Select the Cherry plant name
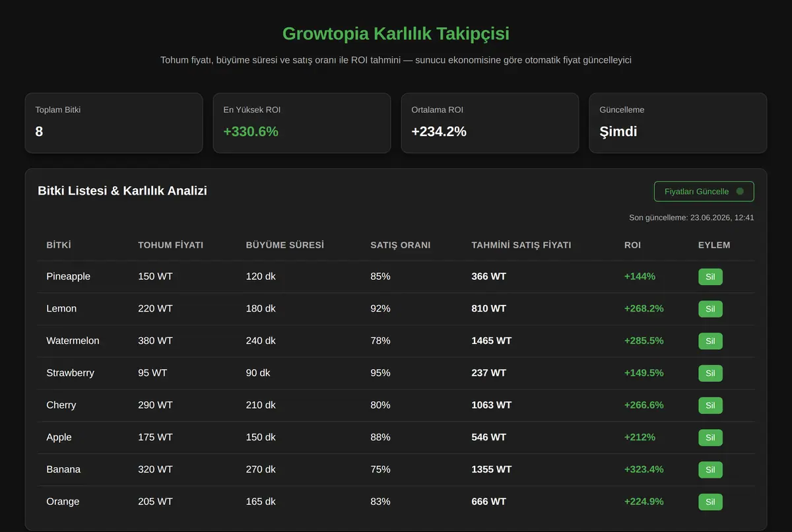792x532 pixels. point(61,405)
